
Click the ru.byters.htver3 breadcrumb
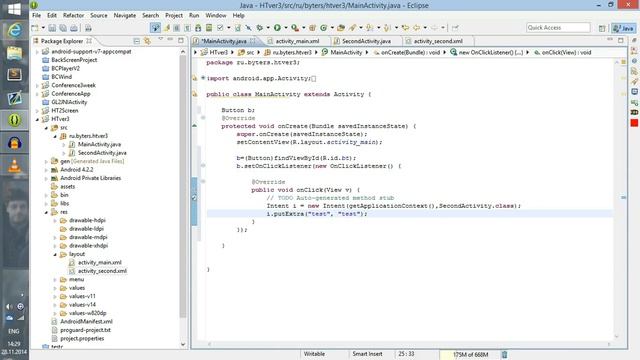pos(288,52)
